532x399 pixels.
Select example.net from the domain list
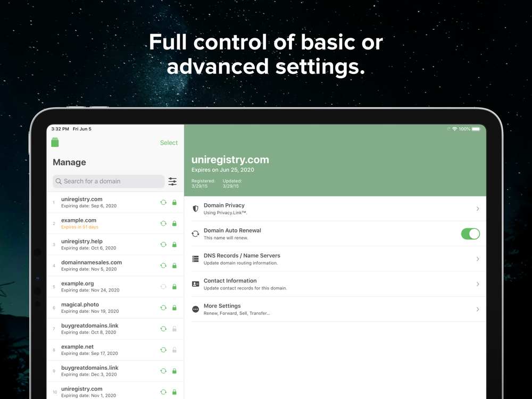click(x=115, y=350)
